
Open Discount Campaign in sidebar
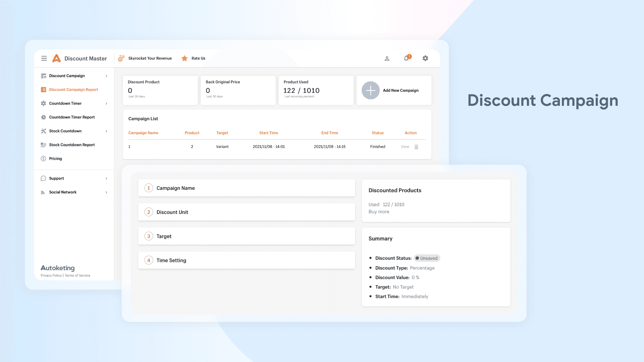(67, 76)
